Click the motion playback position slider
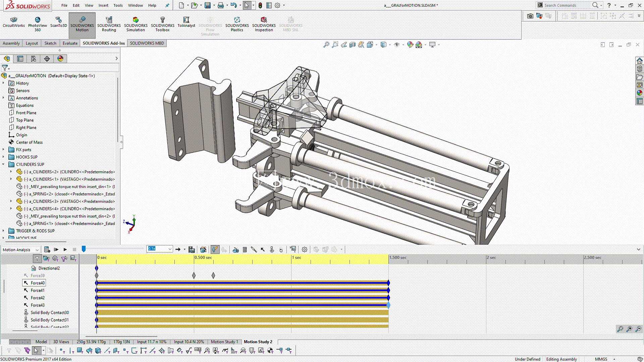This screenshot has height=362, width=644. [84, 249]
